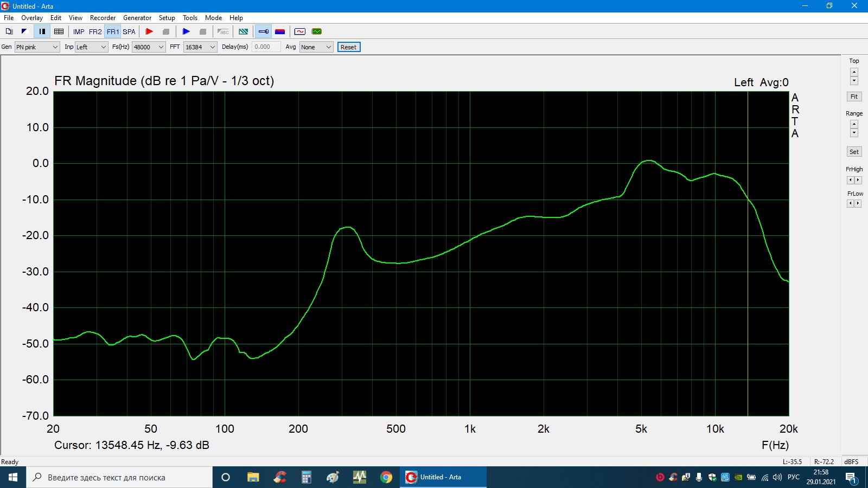Click the gray stop square beside blue play
This screenshot has height=488, width=868.
point(203,31)
